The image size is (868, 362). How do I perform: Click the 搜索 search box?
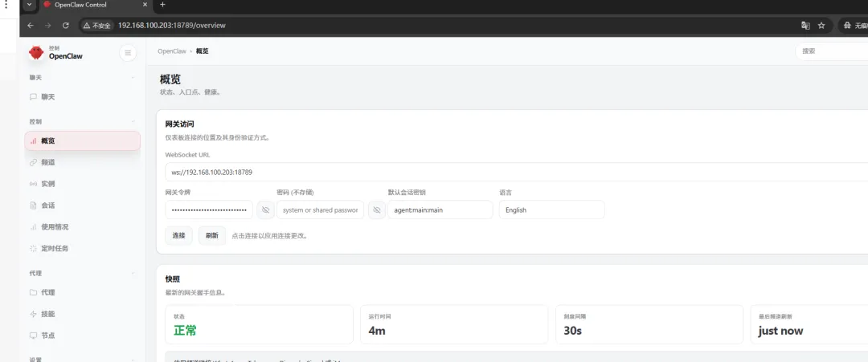pos(832,51)
